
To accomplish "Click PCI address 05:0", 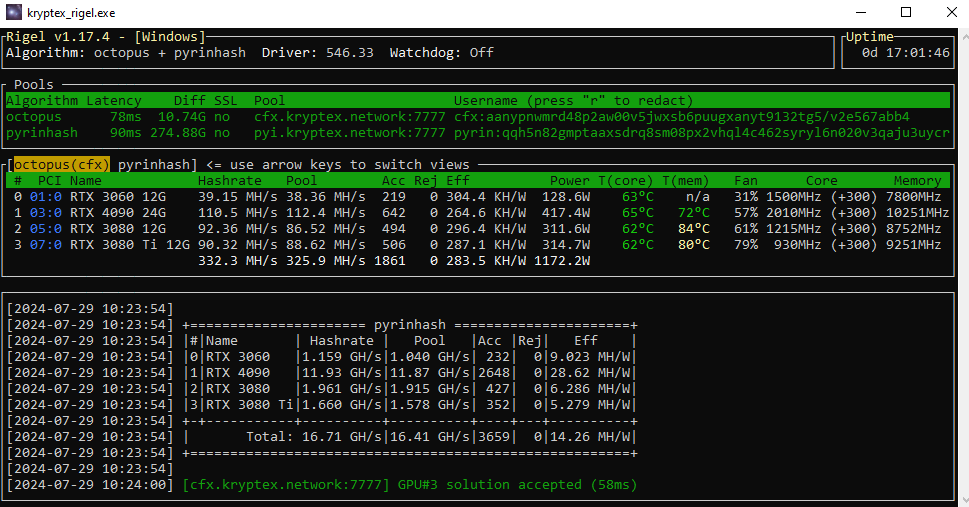I will click(x=46, y=229).
